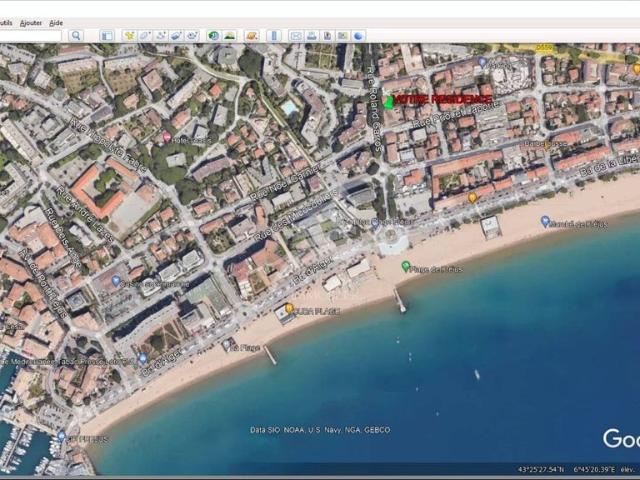Start the Record a Tour tool
The width and height of the screenshot is (640, 480).
[192, 36]
